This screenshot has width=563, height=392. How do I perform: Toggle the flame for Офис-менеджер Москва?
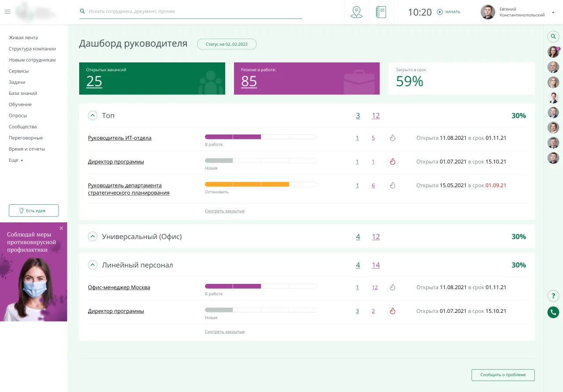click(x=392, y=287)
